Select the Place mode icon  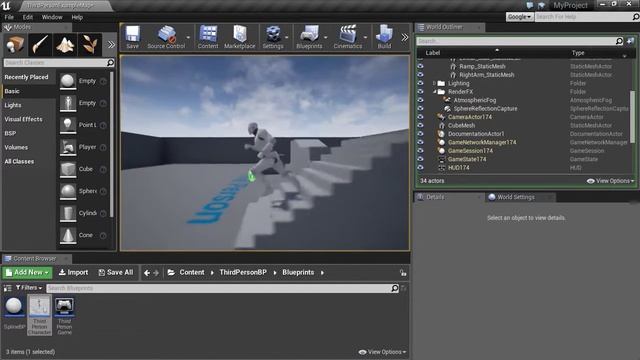[x=15, y=44]
